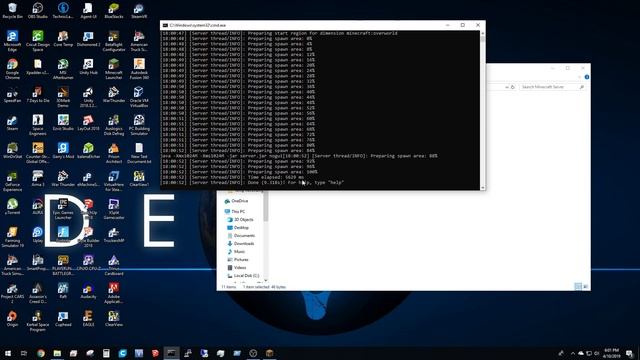Open the GeForce Experience shortcut
This screenshot has width=640, height=360.
(12, 181)
